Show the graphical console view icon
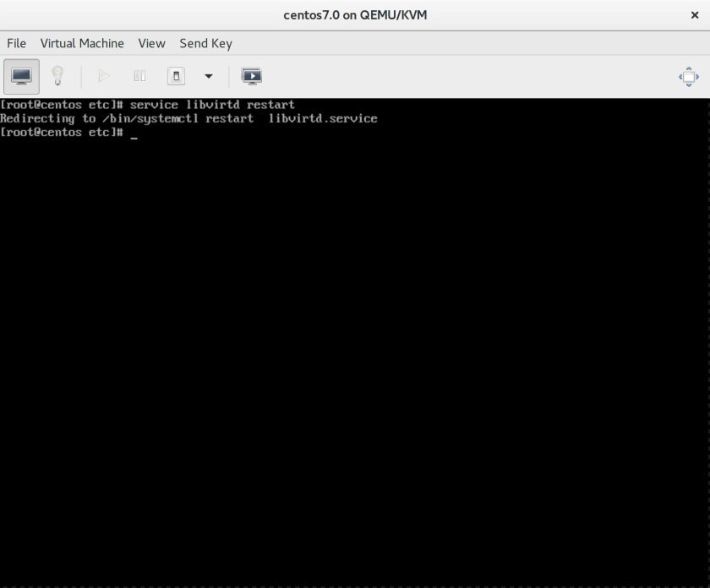710x588 pixels. [21, 77]
